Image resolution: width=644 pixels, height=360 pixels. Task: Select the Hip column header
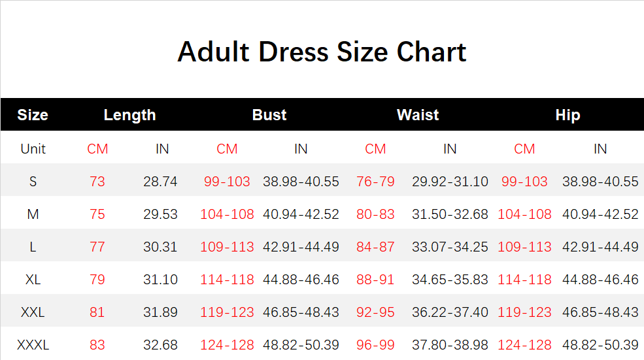point(568,115)
